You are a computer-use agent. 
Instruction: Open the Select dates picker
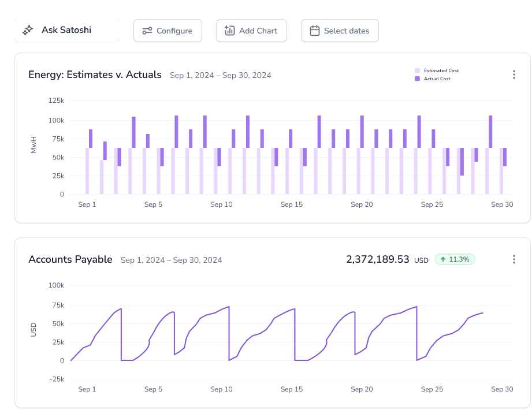(340, 31)
